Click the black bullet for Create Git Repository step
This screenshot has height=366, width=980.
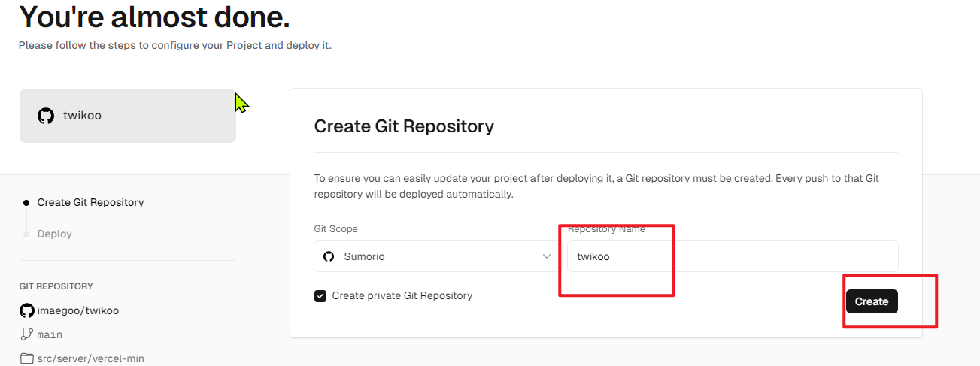click(26, 203)
